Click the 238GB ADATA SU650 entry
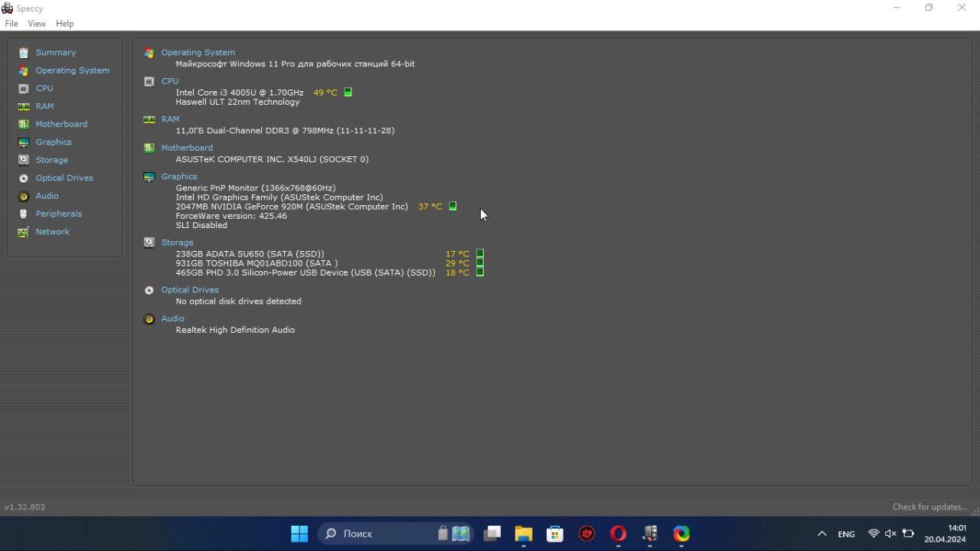 [250, 253]
